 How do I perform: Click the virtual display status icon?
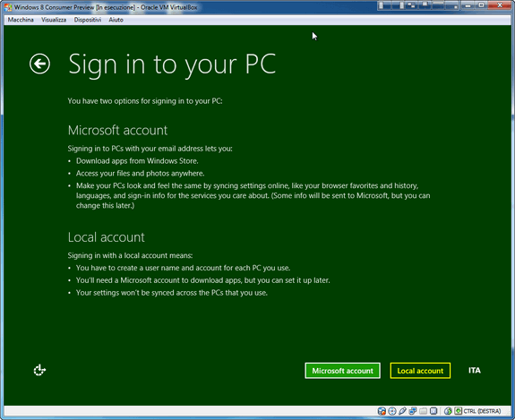[x=433, y=411]
